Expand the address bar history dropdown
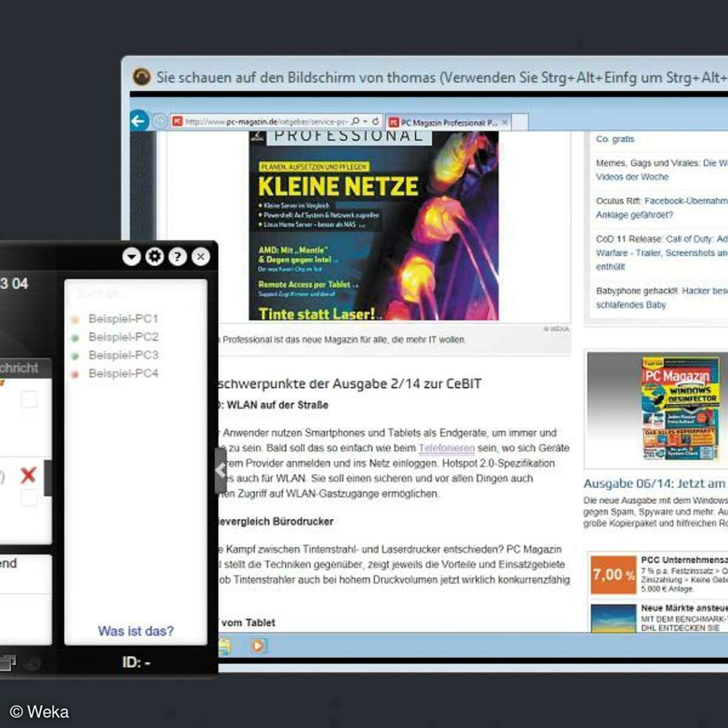Image resolution: width=728 pixels, height=728 pixels. 365,121
